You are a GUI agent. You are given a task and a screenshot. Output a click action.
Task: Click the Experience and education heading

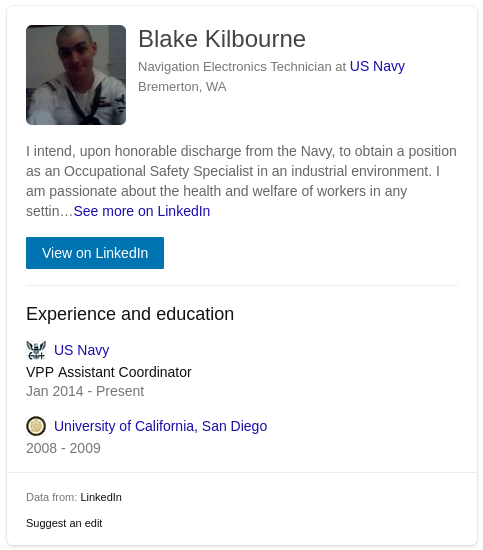tap(130, 314)
